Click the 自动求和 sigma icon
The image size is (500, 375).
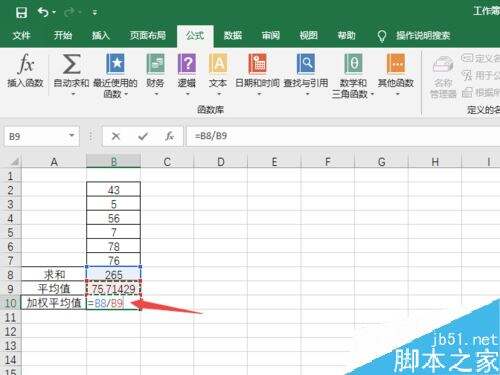tap(72, 64)
